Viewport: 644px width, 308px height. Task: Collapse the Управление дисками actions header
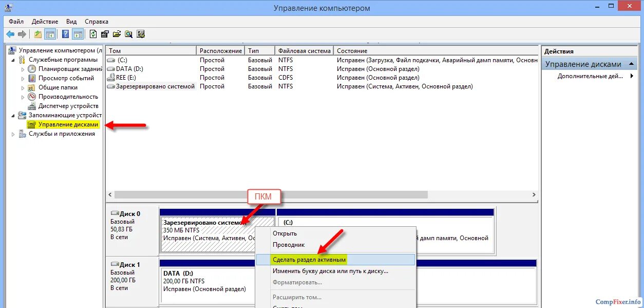(631, 64)
